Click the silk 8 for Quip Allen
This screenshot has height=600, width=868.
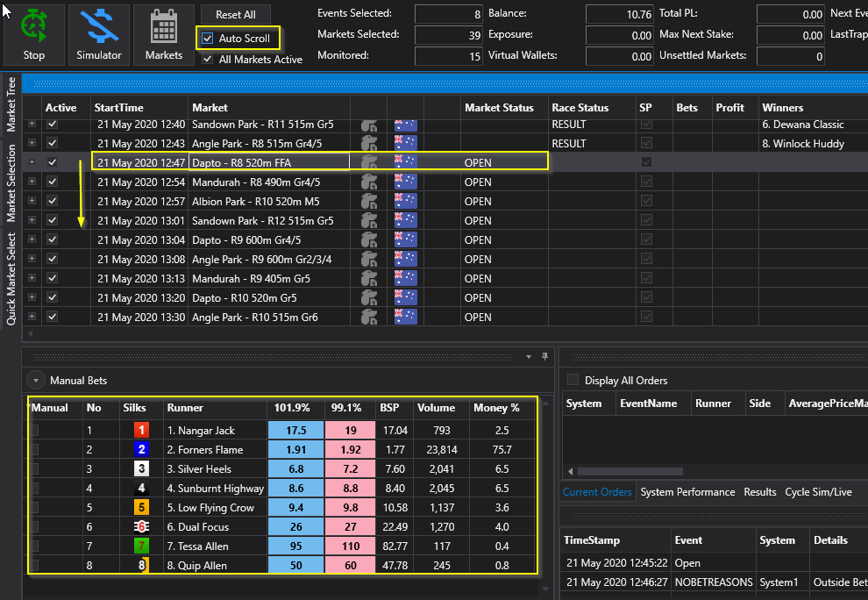point(142,565)
